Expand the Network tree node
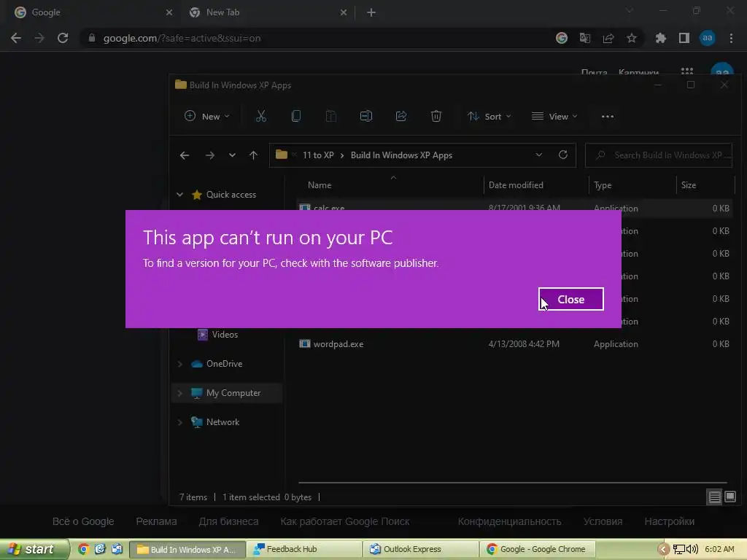The image size is (747, 560). pos(179,422)
